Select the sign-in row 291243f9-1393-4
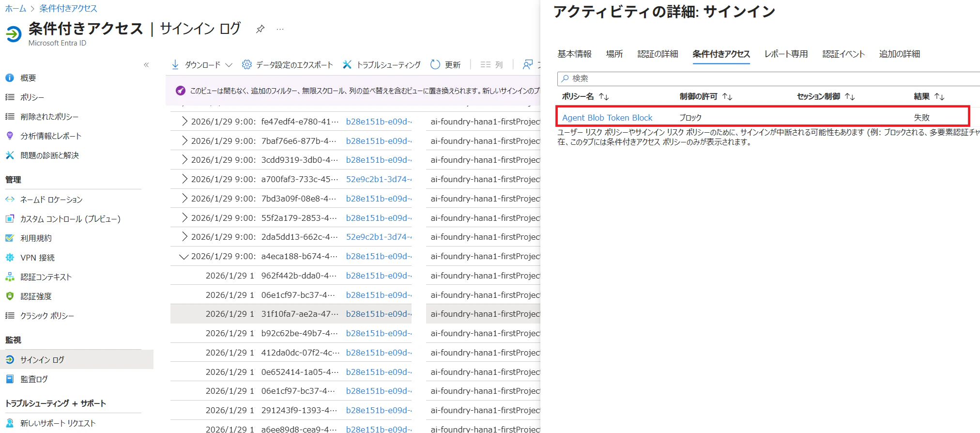Image resolution: width=980 pixels, height=433 pixels. pyautogui.click(x=356, y=410)
